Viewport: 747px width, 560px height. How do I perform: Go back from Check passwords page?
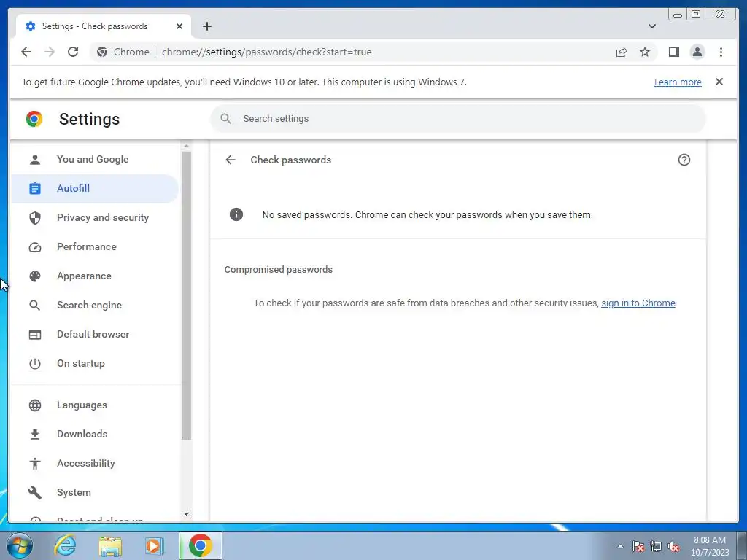point(231,160)
